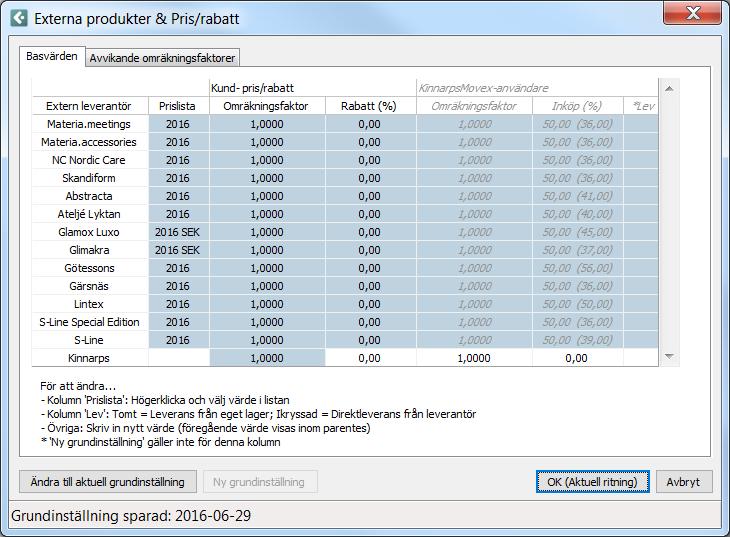Viewport: 730px width, 537px height.
Task: Toggle Lev checkbox cell for S-Line
Action: click(641, 340)
